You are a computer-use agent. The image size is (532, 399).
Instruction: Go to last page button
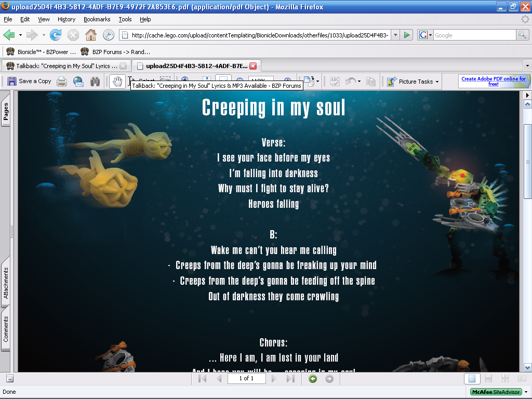[x=290, y=378]
